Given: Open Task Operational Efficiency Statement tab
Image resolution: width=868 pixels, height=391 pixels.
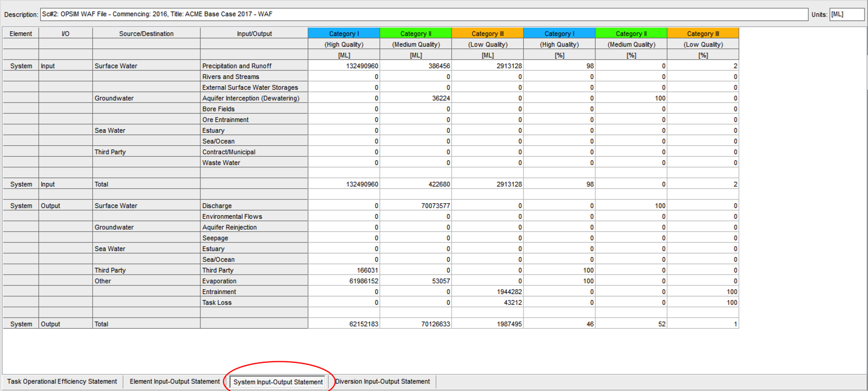Looking at the screenshot, I should coord(62,381).
